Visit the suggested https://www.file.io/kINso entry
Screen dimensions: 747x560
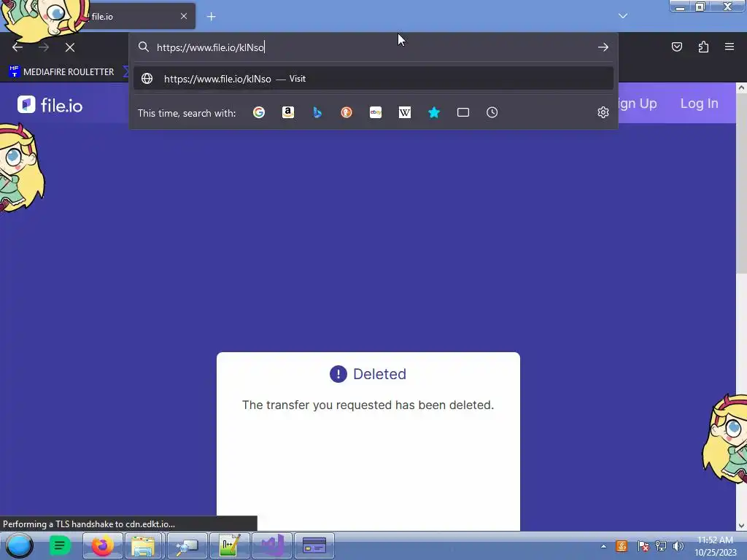(373, 79)
